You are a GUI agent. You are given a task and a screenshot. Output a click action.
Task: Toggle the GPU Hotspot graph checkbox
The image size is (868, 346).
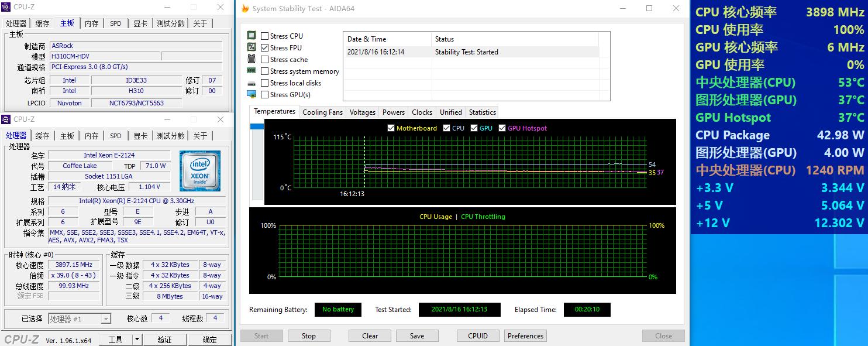[502, 128]
